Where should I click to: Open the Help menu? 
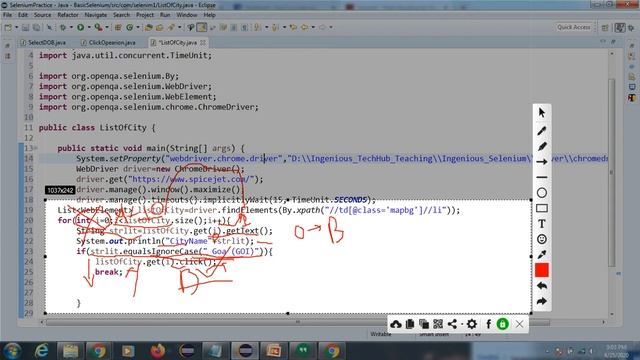pyautogui.click(x=209, y=15)
